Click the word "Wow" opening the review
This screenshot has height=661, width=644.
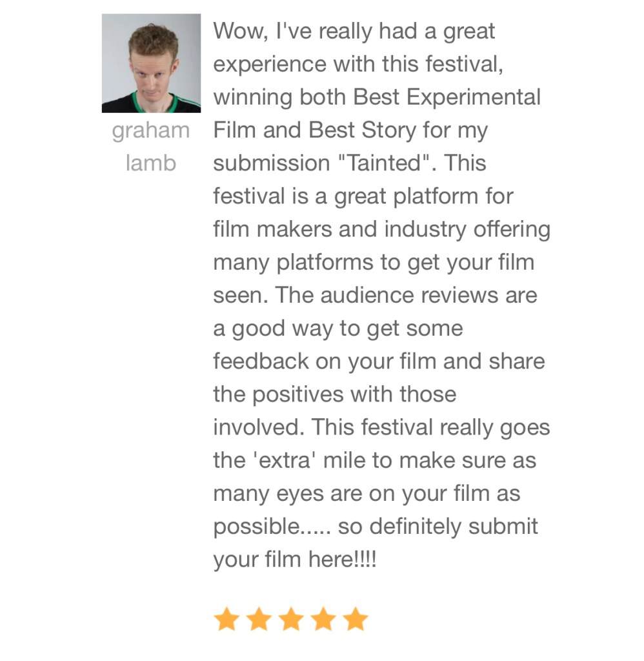(236, 31)
